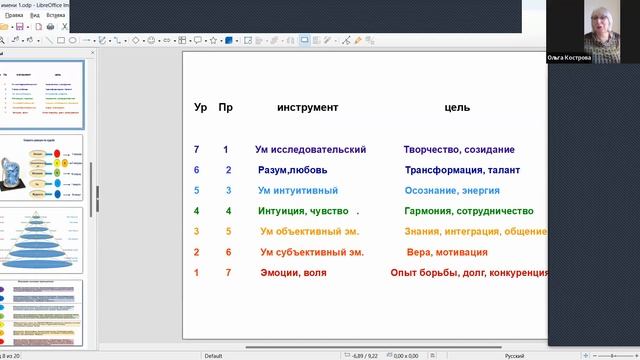640x360 pixels.
Task: Click the horizontal scrollbar below the slide
Action: pyautogui.click(x=373, y=347)
